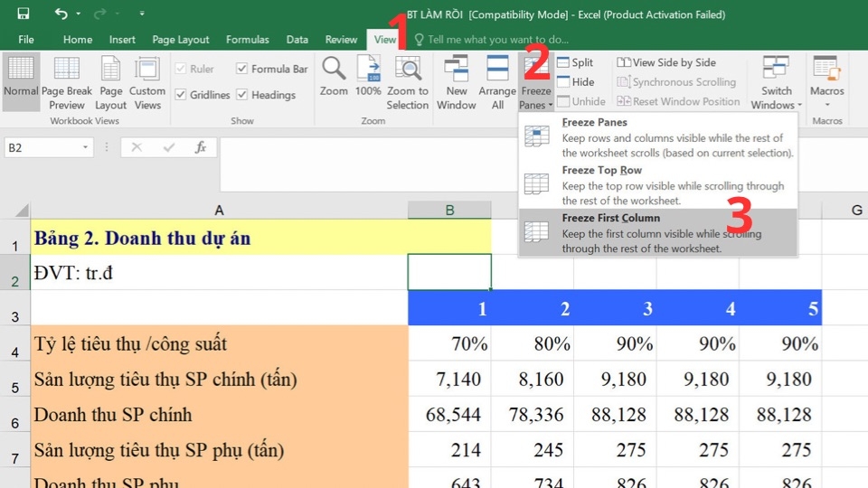This screenshot has width=868, height=488.
Task: Open the Zoom dialog magnifier
Action: point(334,77)
